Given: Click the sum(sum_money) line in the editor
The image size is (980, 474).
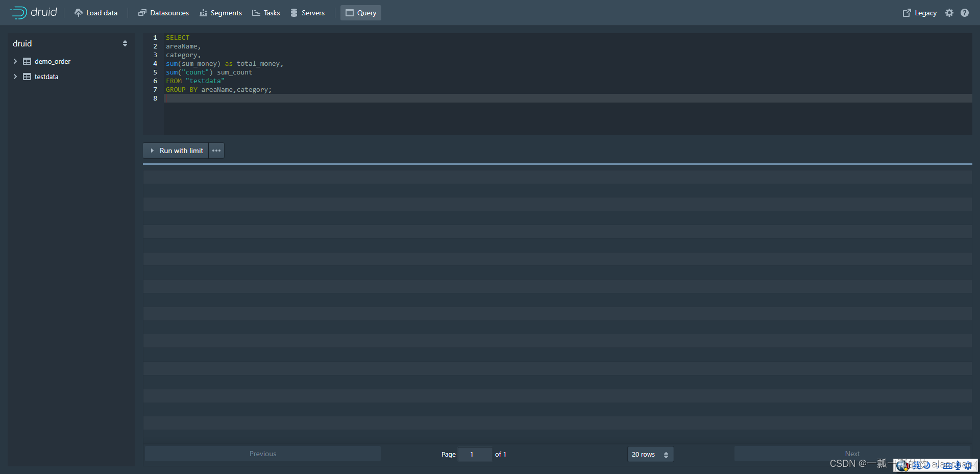Looking at the screenshot, I should (x=225, y=64).
